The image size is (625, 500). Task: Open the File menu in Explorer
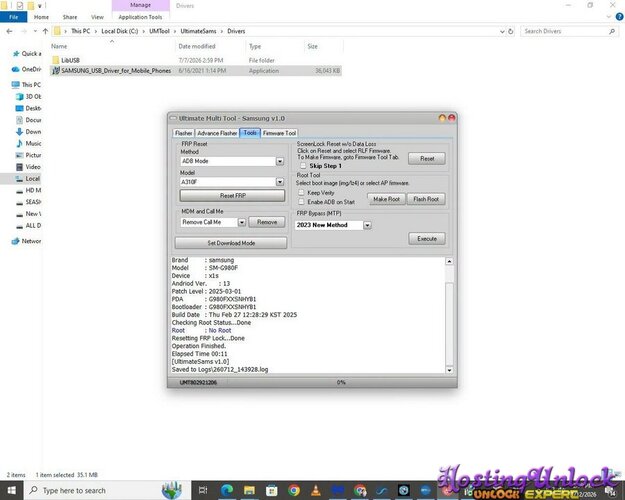point(14,17)
